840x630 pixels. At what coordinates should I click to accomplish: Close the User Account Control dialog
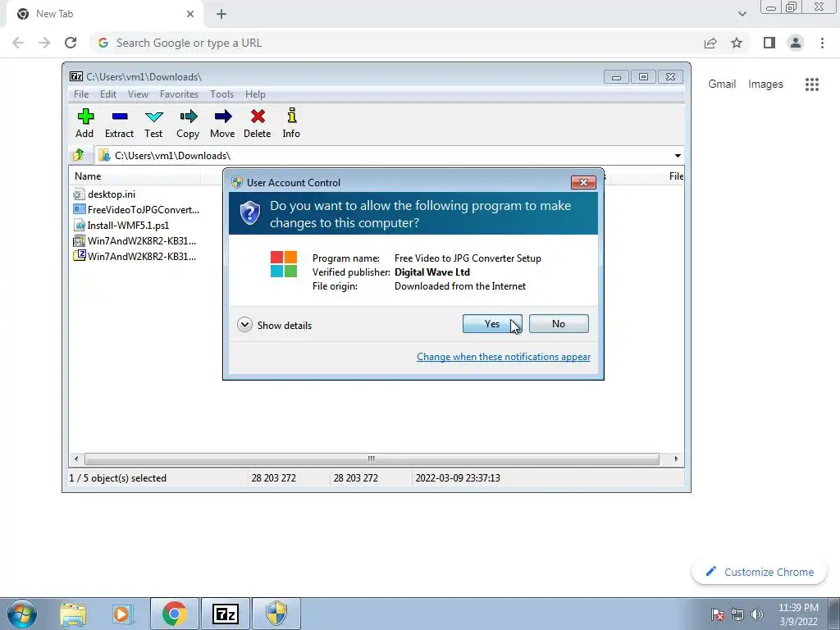pyautogui.click(x=583, y=182)
